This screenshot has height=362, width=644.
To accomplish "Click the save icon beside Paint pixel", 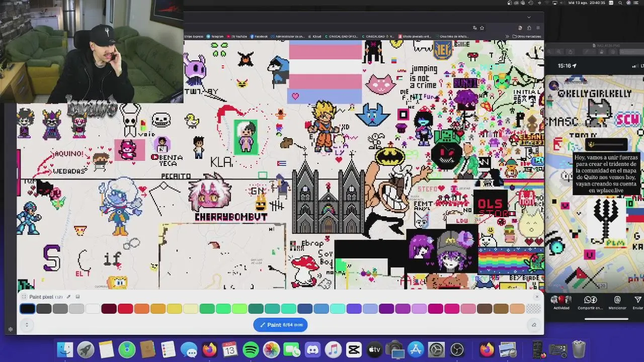I will click(x=77, y=297).
